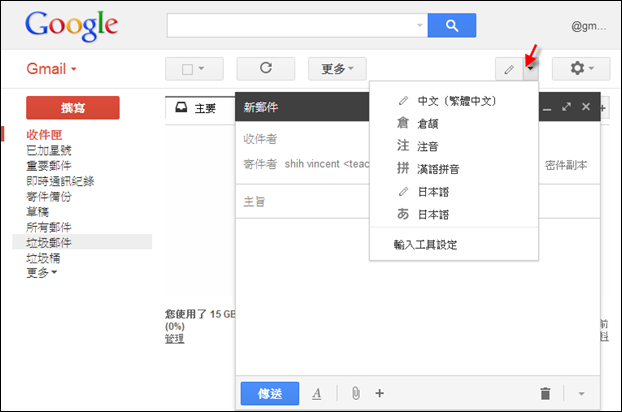Click the refresh mail button
This screenshot has height=412, width=622.
coord(266,69)
